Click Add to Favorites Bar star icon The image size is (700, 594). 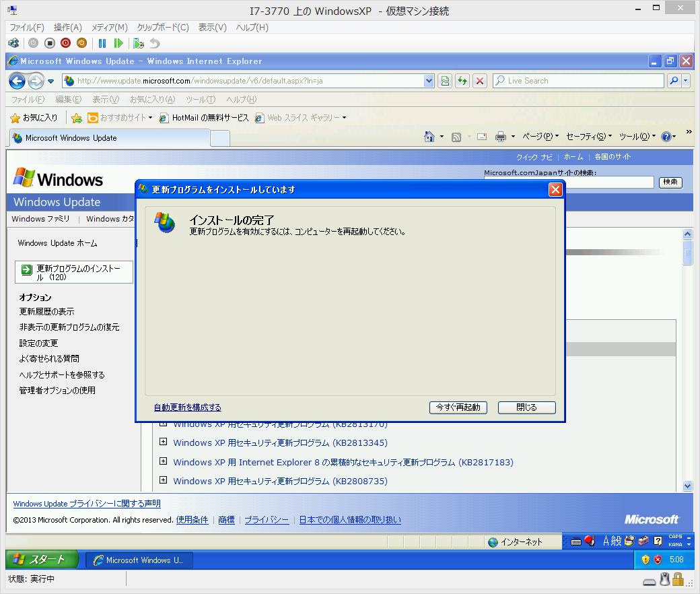pyautogui.click(x=76, y=118)
